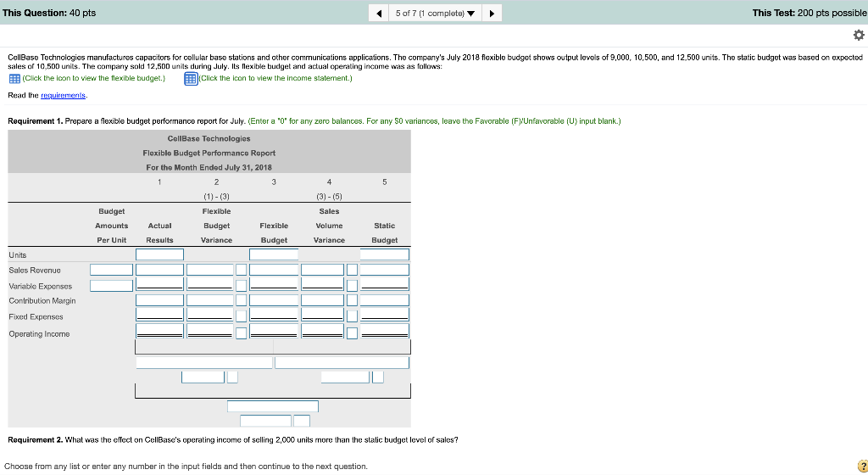The width and height of the screenshot is (868, 475).
Task: Click right bracket variance amount field
Action: click(345, 377)
